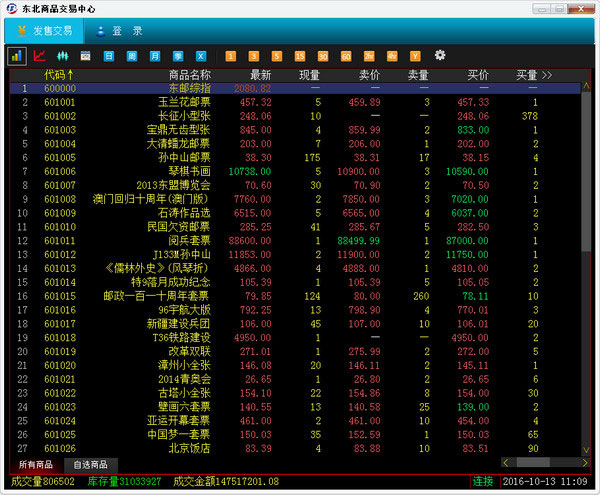Sort by the 代码 column header
The width and height of the screenshot is (600, 495).
tap(58, 75)
